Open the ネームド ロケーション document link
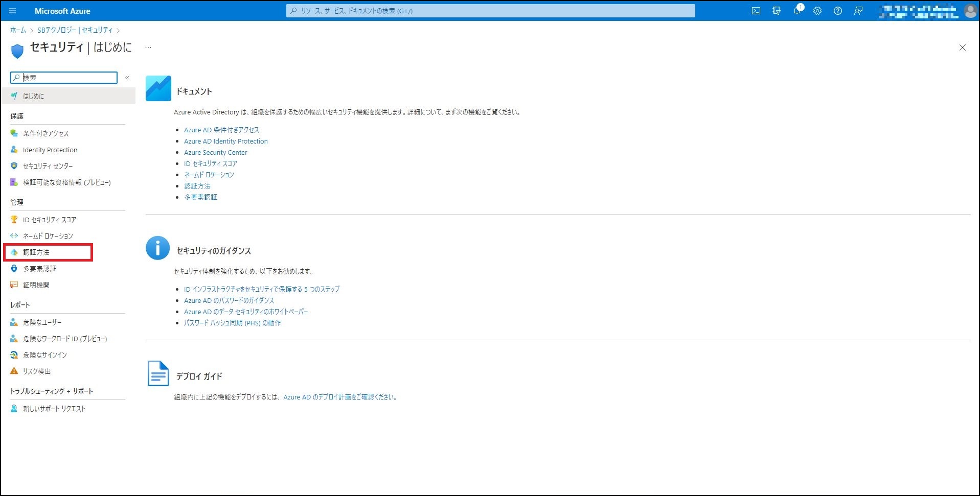This screenshot has width=980, height=496. 209,175
